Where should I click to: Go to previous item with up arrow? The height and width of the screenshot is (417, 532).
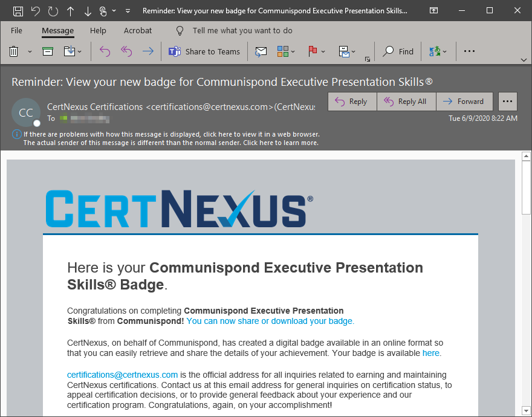click(x=70, y=11)
